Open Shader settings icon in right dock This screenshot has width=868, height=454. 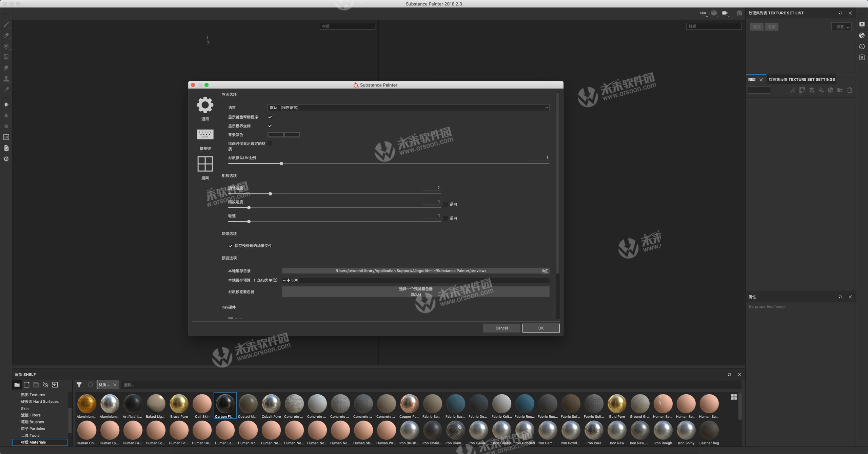862,35
